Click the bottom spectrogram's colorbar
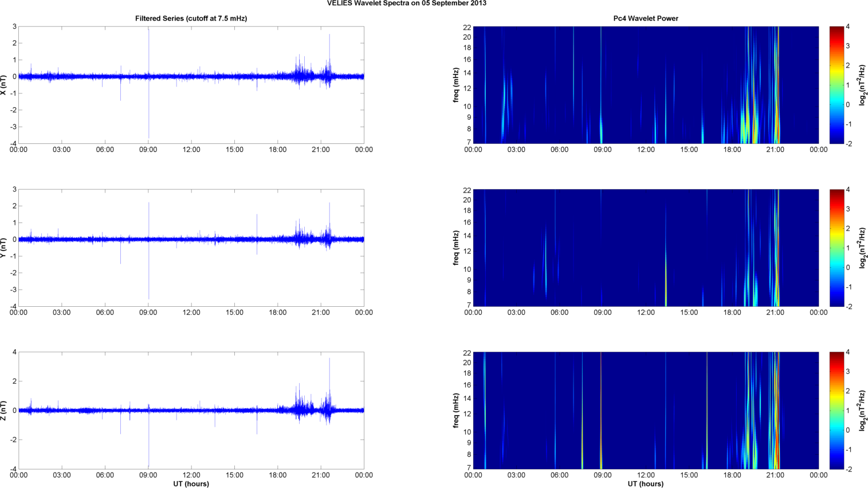 [836, 411]
